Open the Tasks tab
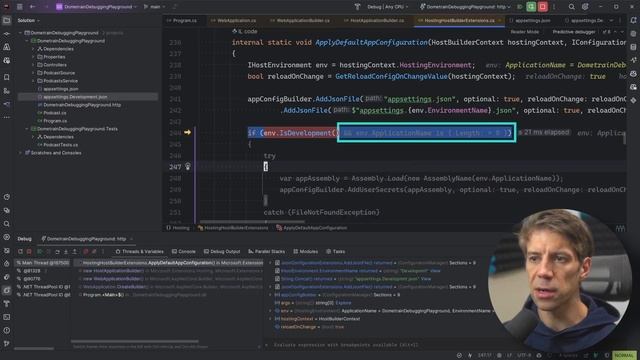This screenshot has height=360, width=640. click(x=336, y=251)
